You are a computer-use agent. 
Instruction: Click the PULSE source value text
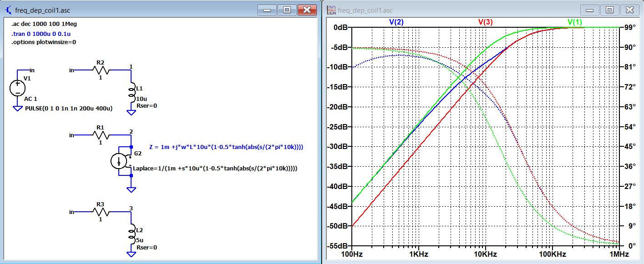click(x=69, y=109)
